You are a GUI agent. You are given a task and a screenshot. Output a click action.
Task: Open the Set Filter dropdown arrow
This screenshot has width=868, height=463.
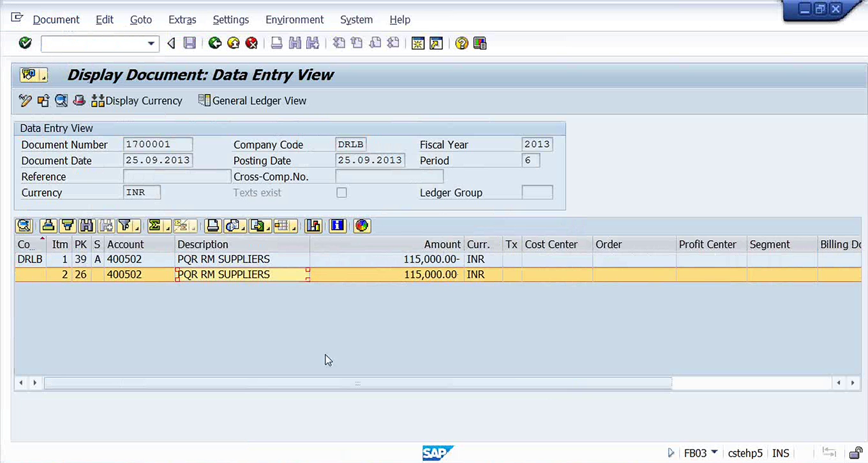point(137,225)
